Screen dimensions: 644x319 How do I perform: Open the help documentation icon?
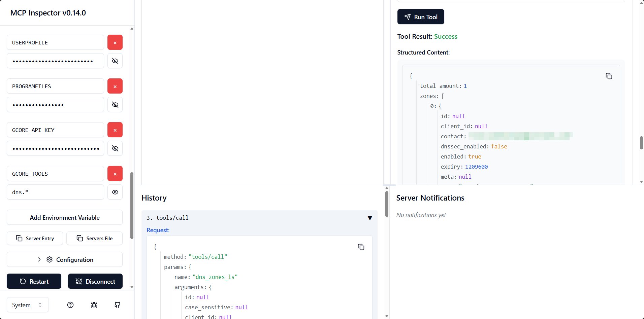70,305
